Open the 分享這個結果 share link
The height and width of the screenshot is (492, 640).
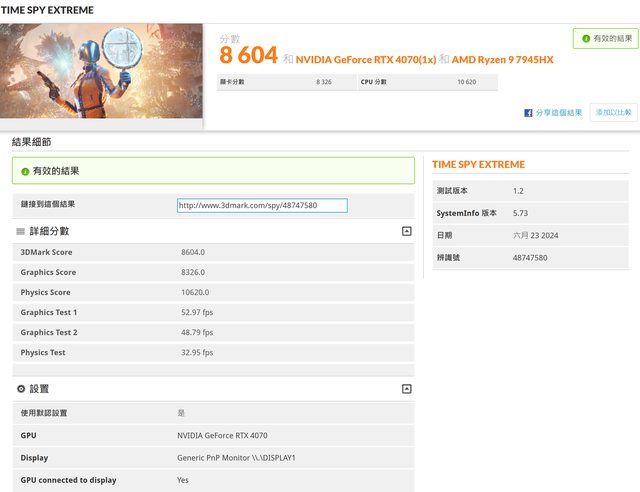tap(558, 113)
